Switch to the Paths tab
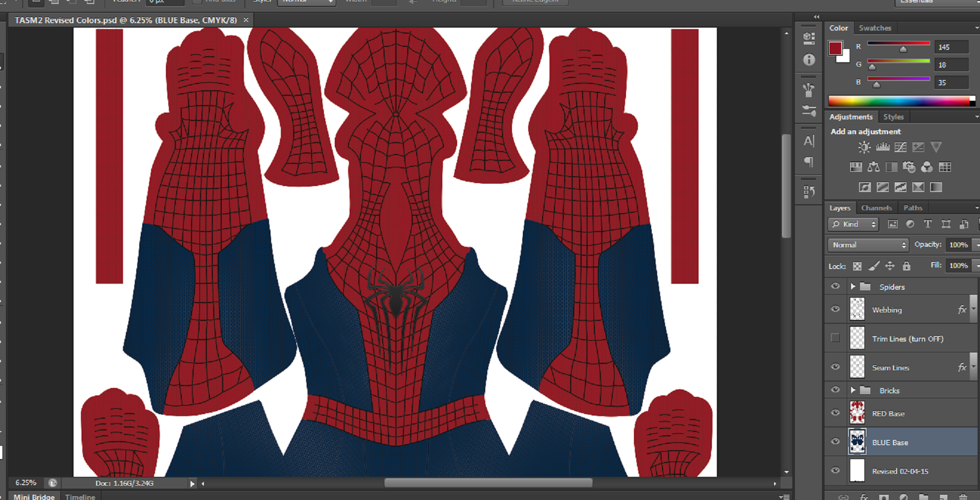Screen dimensions: 980x500 (912, 208)
